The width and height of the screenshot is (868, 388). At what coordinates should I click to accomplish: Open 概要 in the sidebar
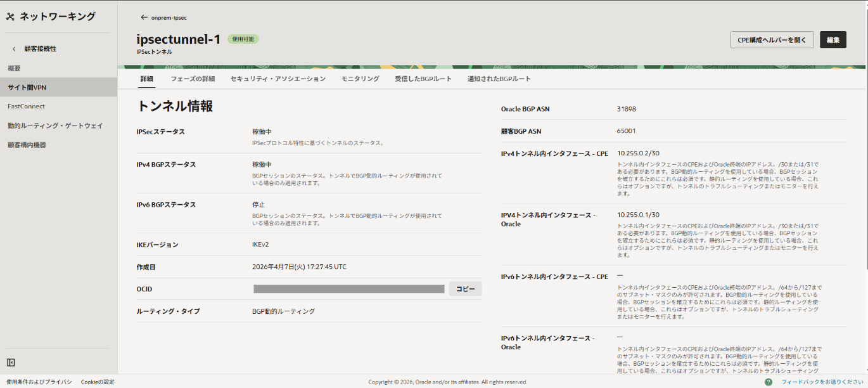[14, 68]
